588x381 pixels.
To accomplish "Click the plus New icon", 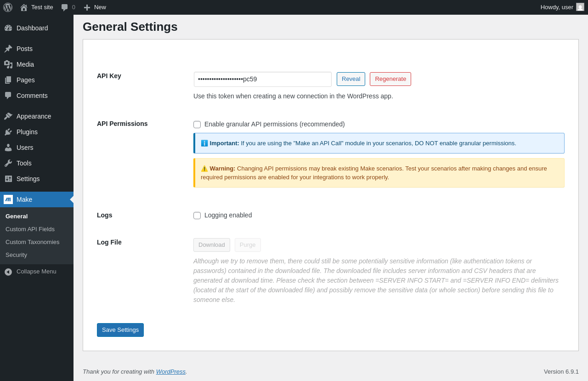I will [87, 7].
